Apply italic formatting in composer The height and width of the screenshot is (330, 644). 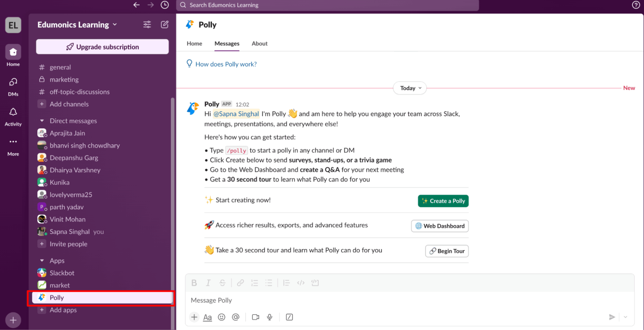[x=208, y=283]
